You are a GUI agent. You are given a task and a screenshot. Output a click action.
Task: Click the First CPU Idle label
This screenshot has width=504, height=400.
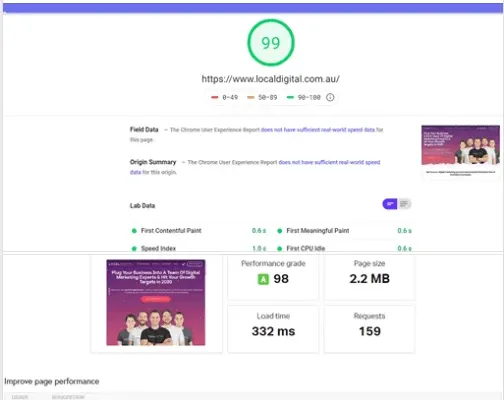(306, 249)
